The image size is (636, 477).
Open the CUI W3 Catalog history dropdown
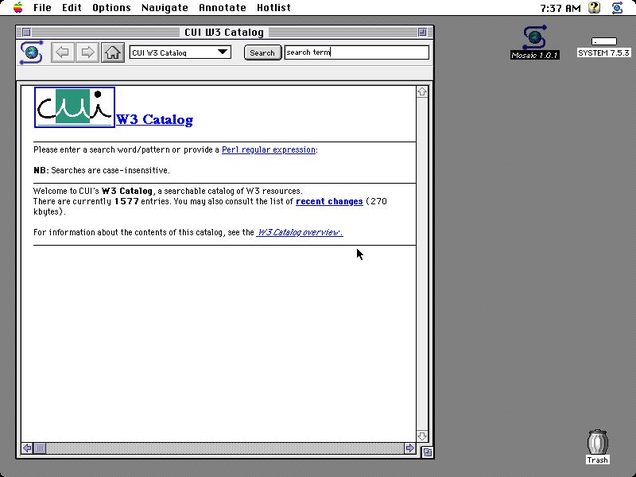[x=180, y=52]
